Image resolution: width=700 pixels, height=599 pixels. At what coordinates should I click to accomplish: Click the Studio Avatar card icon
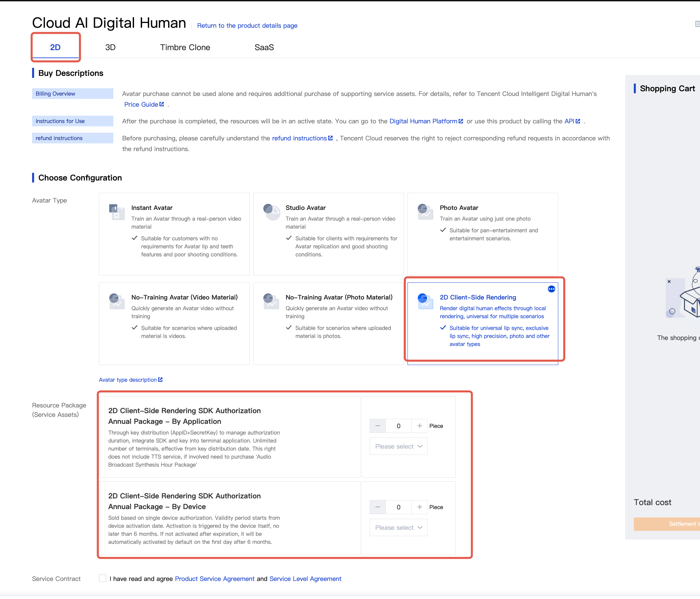[271, 212]
